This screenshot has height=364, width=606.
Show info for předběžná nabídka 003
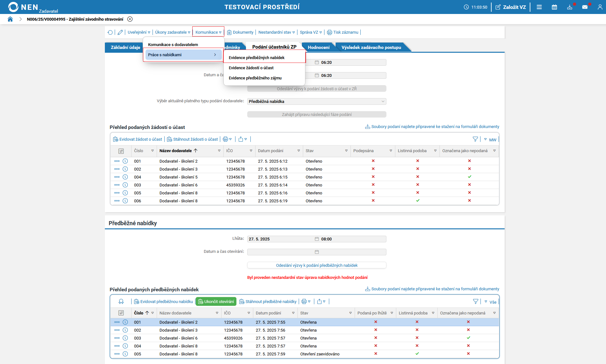point(125,338)
